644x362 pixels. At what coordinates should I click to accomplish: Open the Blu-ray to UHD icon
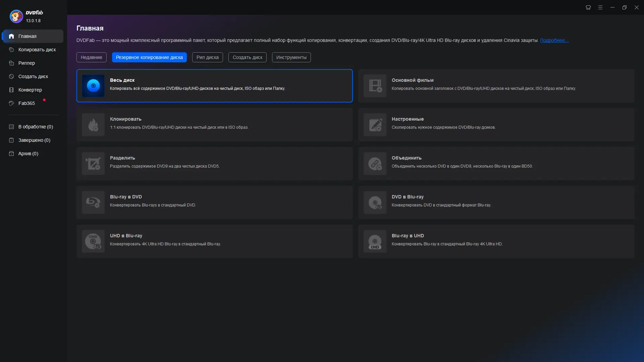[375, 241]
